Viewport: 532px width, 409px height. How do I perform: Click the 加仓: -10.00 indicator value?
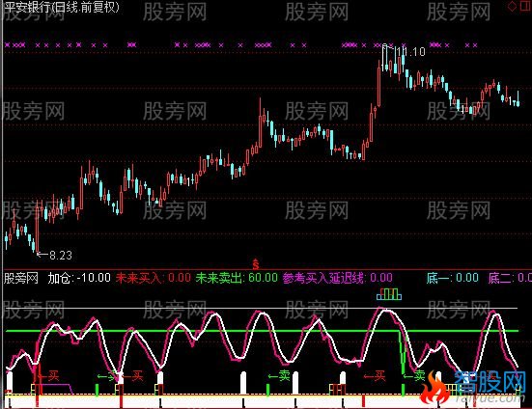[x=79, y=278]
